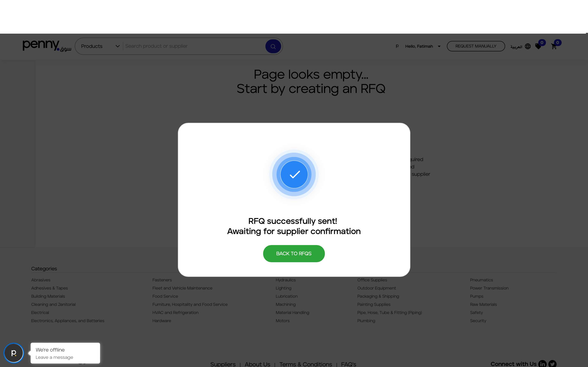Open the Terms & Conditions footer link
Viewport: 588px width, 367px height.
tap(305, 364)
